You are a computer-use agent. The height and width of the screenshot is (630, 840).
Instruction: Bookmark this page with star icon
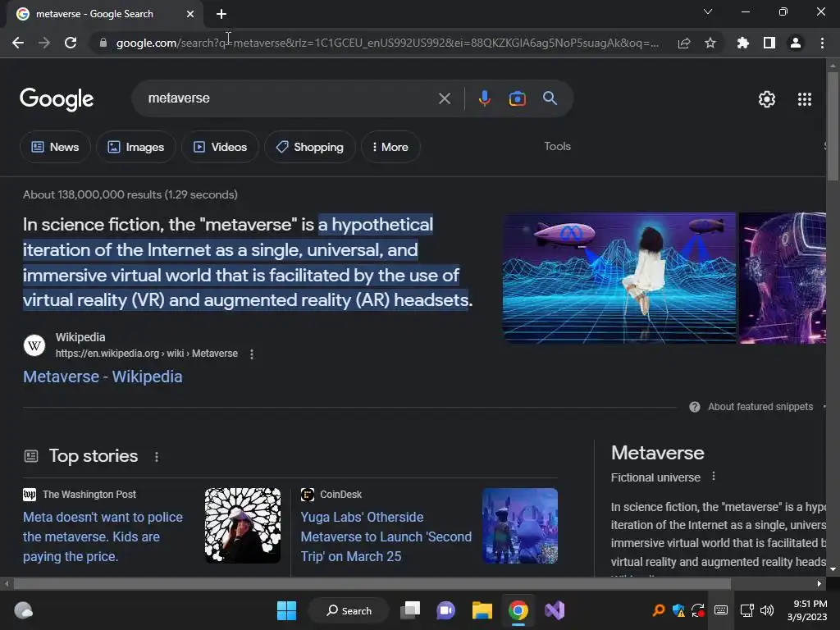point(710,43)
